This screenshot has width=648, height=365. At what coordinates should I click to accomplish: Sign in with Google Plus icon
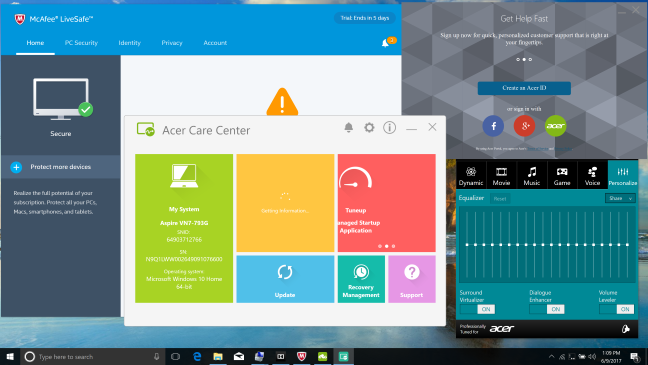524,126
